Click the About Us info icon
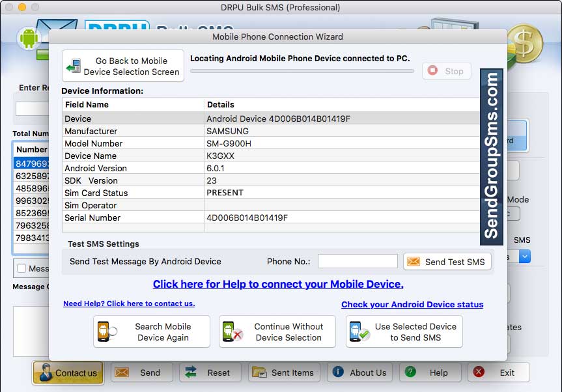The height and width of the screenshot is (392, 562). click(338, 372)
